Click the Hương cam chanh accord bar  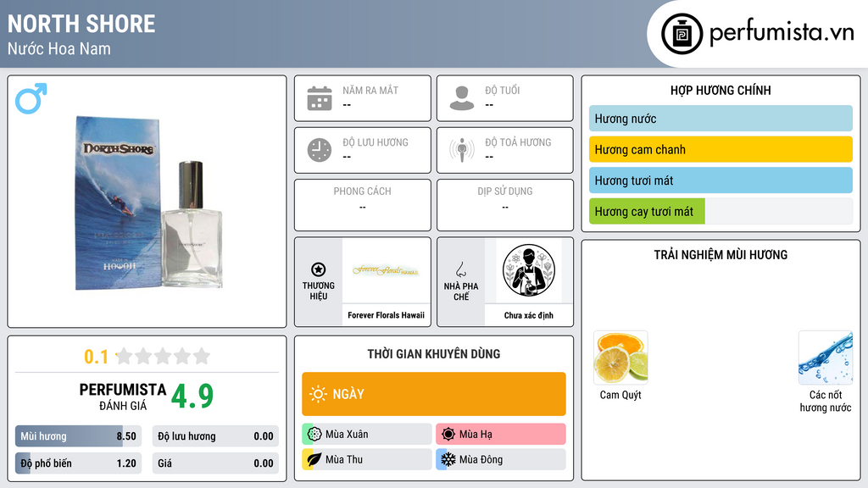(721, 149)
